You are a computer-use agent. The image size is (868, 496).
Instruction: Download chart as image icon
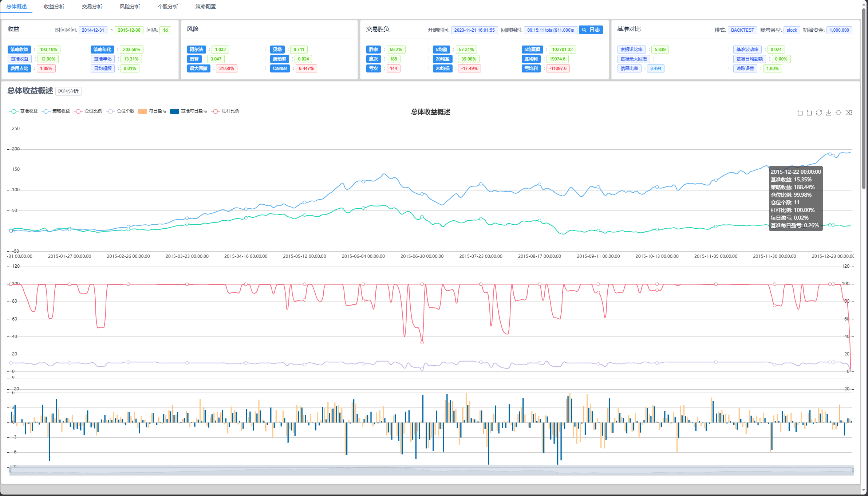pyautogui.click(x=829, y=113)
